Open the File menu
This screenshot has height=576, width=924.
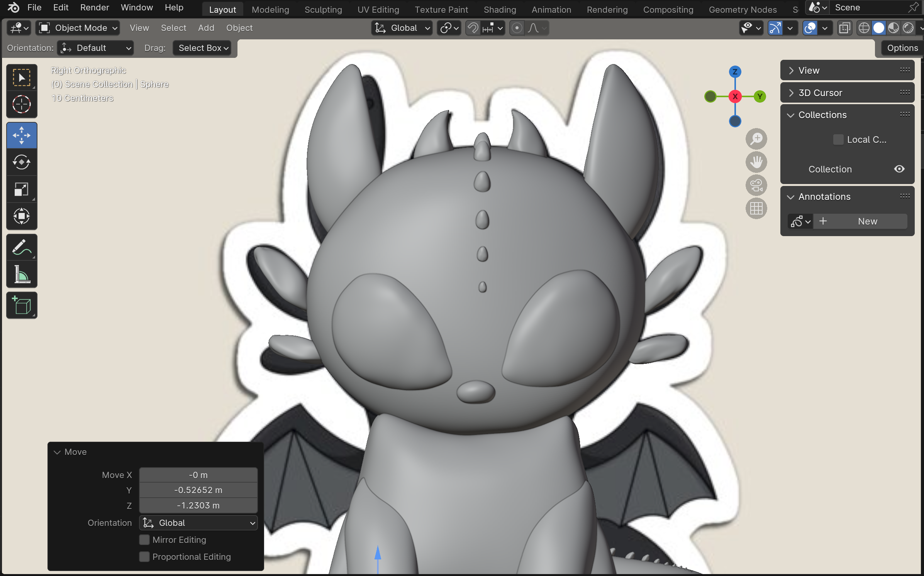pyautogui.click(x=34, y=7)
